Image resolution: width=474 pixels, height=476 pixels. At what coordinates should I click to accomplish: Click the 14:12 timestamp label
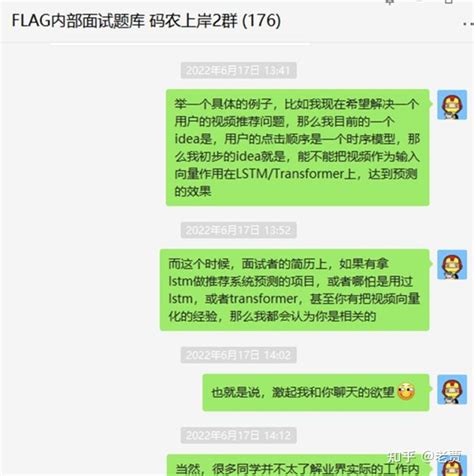pyautogui.click(x=238, y=435)
